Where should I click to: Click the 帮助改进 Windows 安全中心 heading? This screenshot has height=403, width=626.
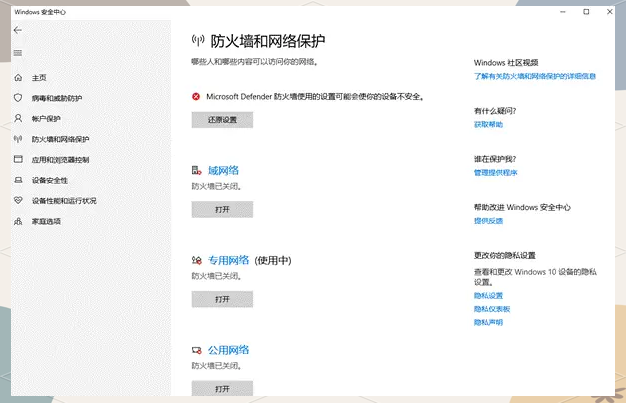[522, 207]
